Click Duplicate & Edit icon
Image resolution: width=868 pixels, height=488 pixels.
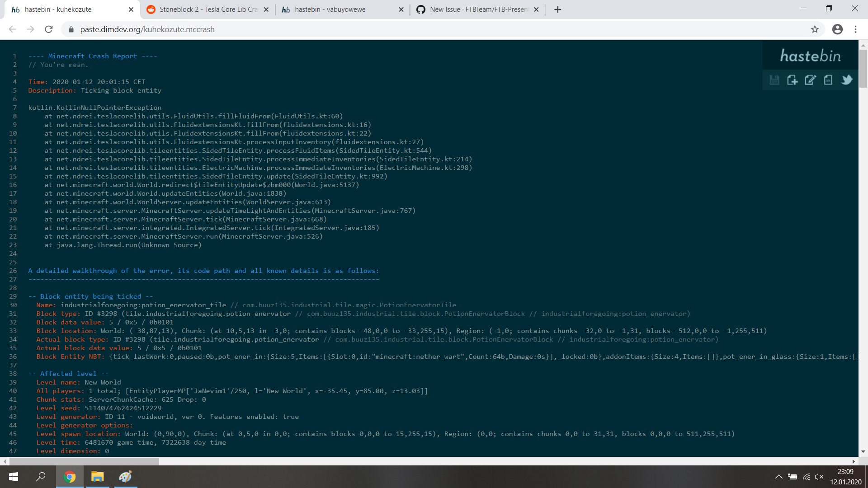pos(810,80)
